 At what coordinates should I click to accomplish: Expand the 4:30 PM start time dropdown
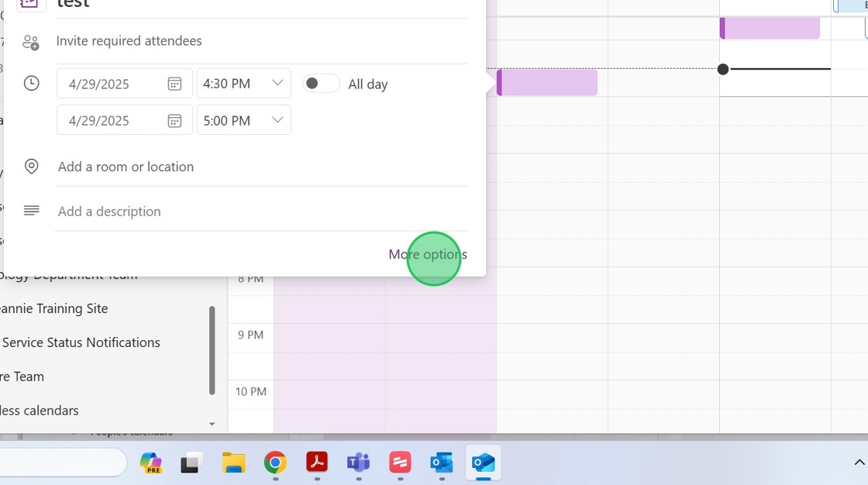point(277,83)
